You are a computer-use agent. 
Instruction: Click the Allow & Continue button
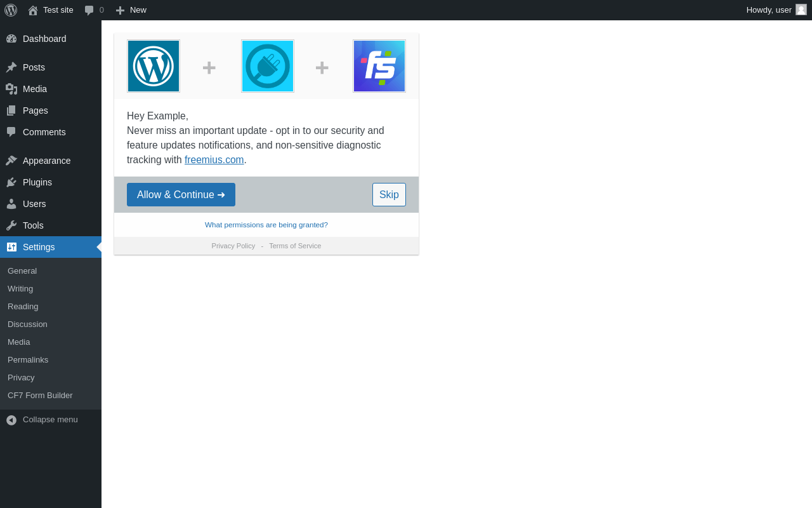coord(181,194)
